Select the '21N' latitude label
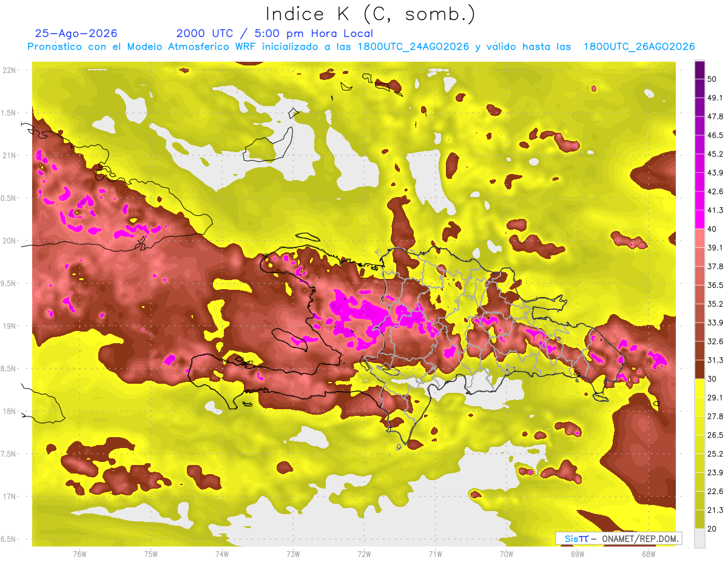The image size is (728, 562). point(9,155)
